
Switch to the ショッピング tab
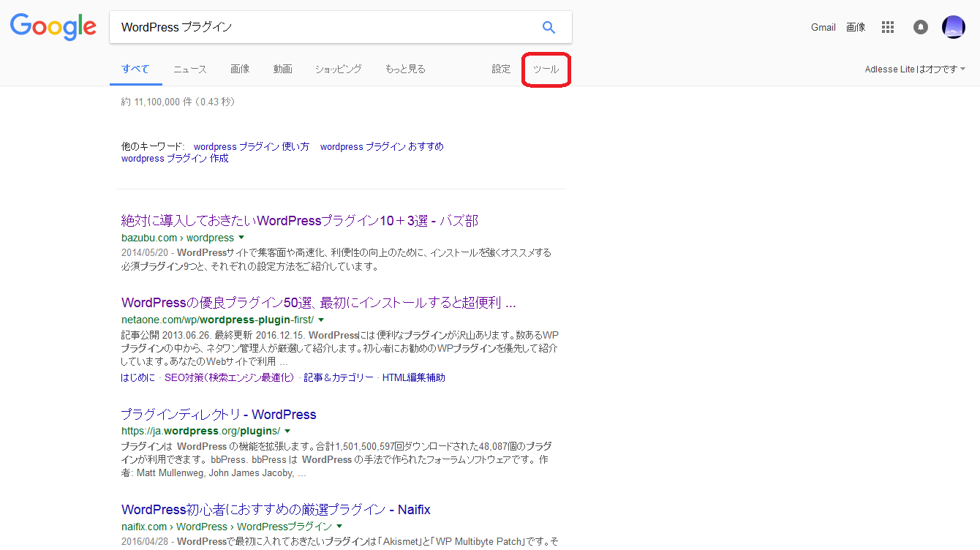[339, 69]
